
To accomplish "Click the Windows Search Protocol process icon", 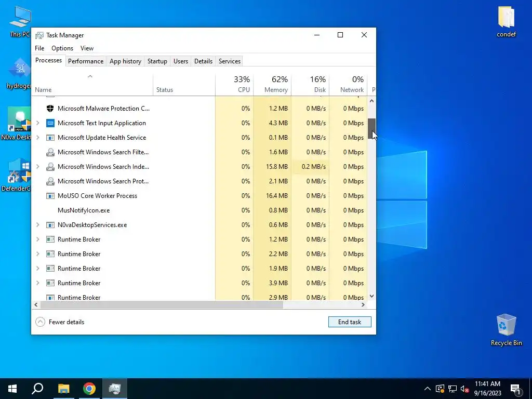I will [50, 181].
